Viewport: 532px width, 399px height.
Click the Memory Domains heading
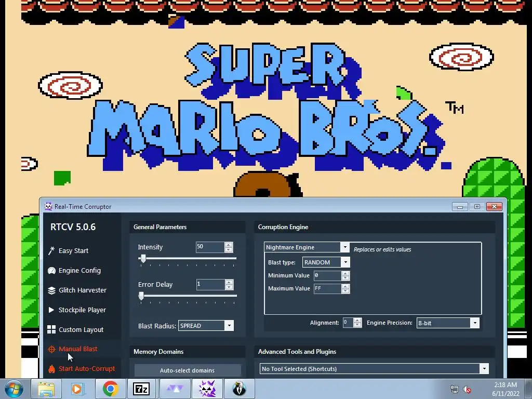158,352
